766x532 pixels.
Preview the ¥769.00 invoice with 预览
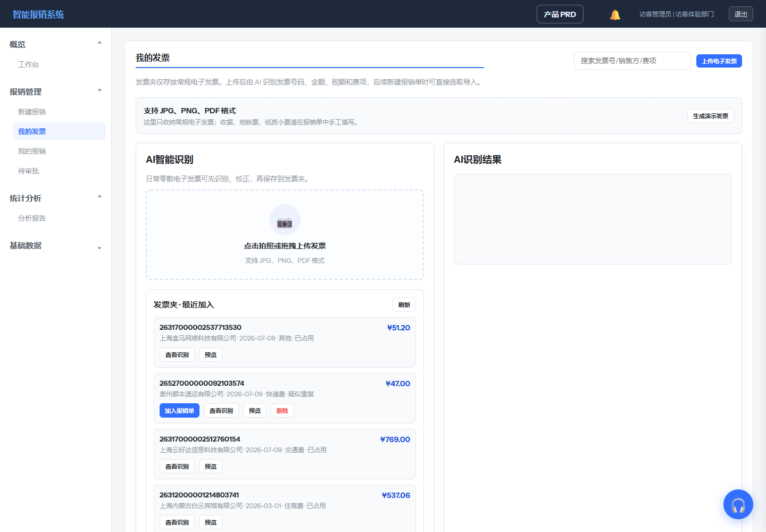pyautogui.click(x=211, y=467)
